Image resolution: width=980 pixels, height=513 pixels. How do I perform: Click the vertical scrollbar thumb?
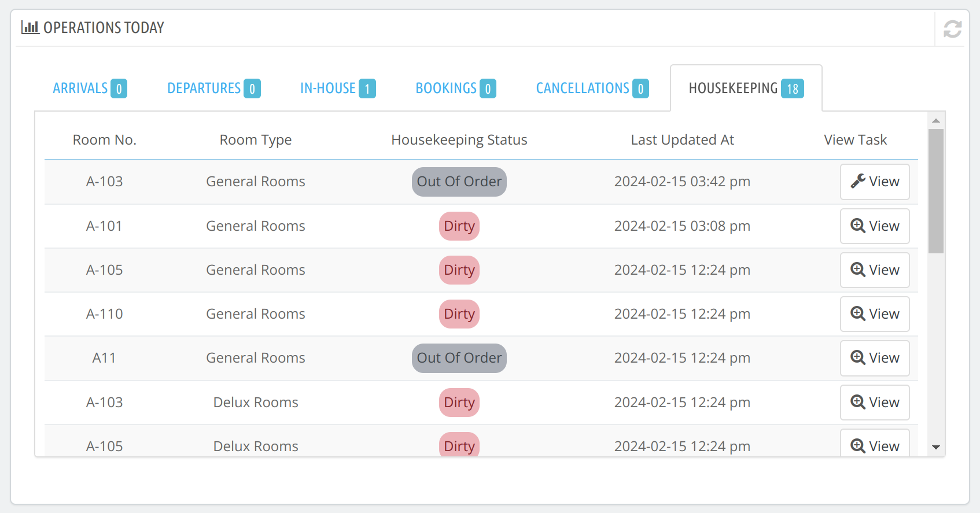pos(936,191)
